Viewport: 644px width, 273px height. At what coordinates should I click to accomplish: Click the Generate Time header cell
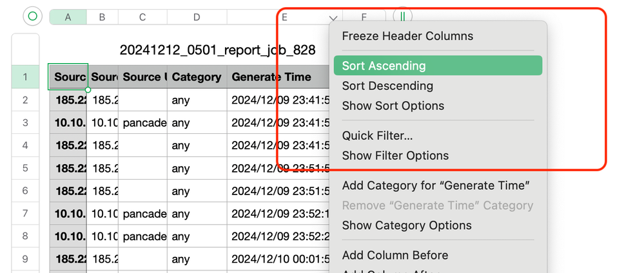(x=271, y=77)
